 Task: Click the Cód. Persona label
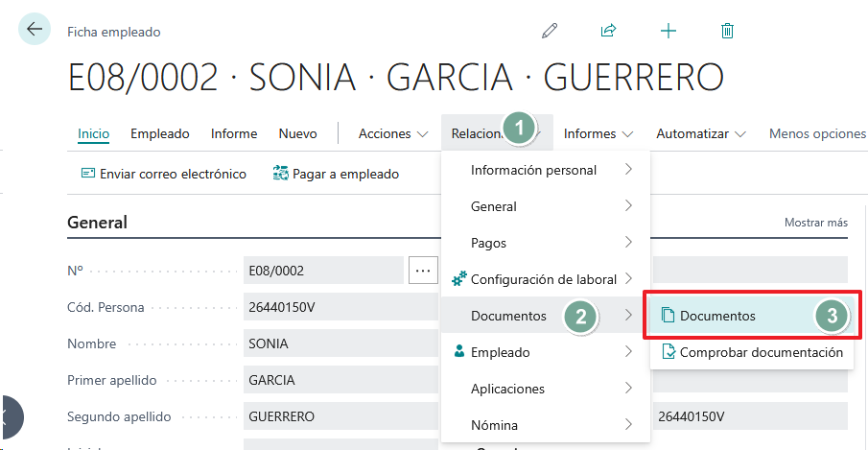106,307
